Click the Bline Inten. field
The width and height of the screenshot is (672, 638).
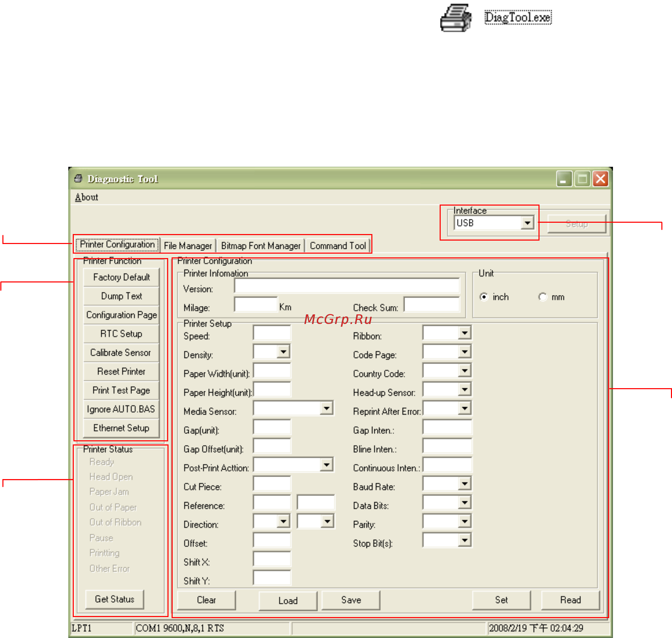447,446
